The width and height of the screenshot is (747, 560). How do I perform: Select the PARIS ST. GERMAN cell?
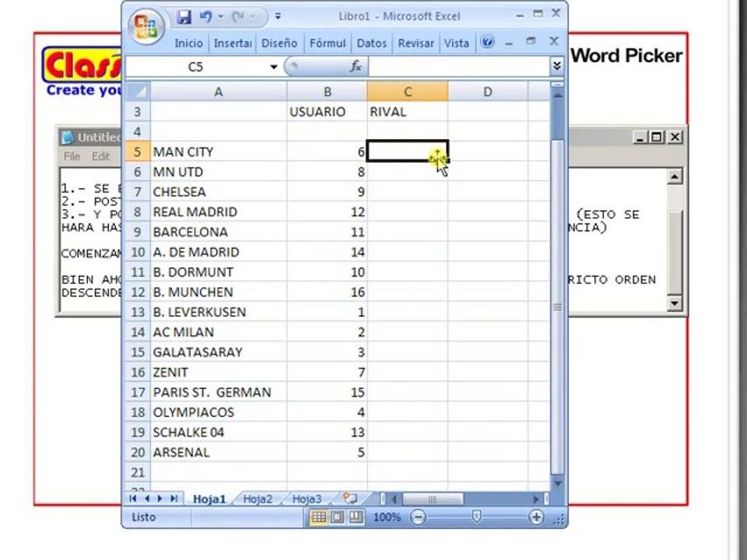(x=219, y=392)
